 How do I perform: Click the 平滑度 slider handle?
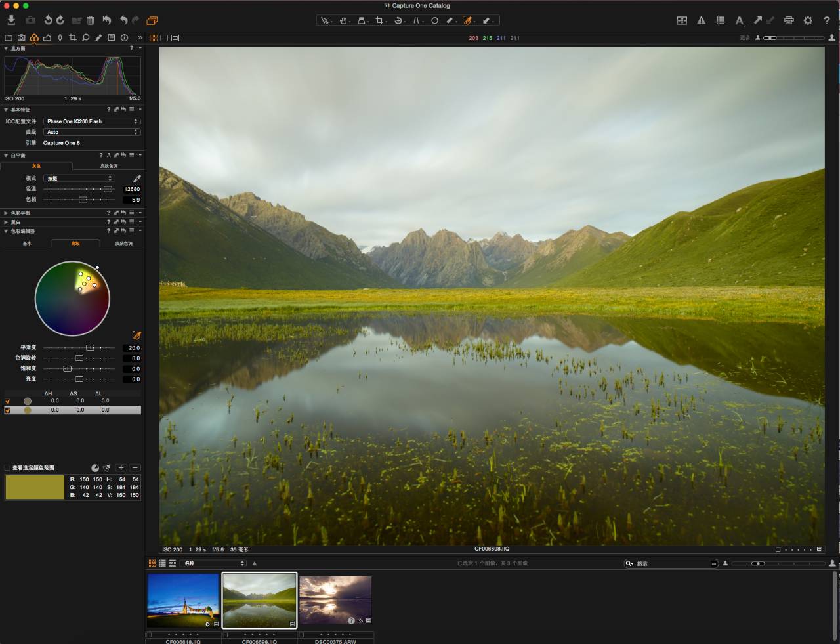point(90,348)
